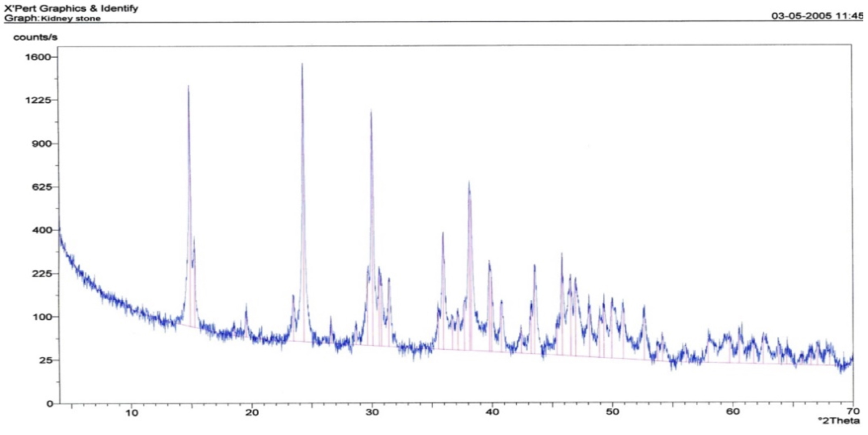Click the sharp peak near 15 degrees
This screenshot has width=868, height=435.
[188, 87]
